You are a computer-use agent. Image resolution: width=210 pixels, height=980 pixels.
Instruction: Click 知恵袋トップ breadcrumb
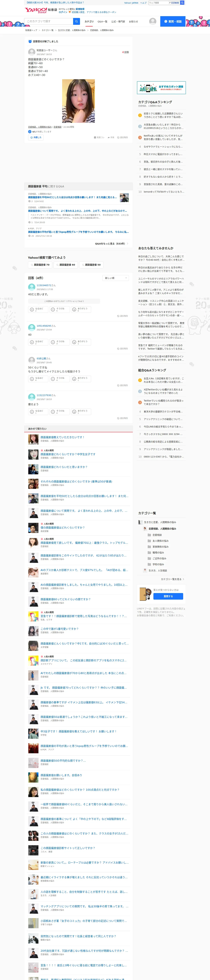(31, 30)
